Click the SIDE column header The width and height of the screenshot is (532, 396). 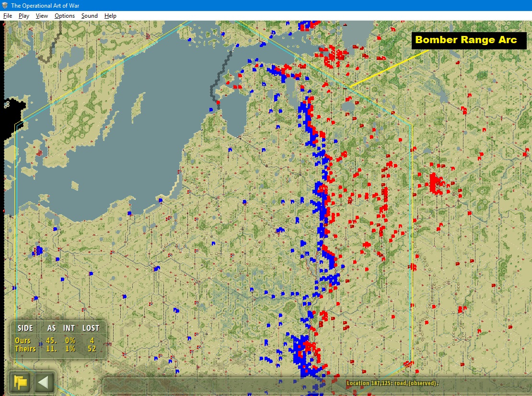(x=25, y=328)
